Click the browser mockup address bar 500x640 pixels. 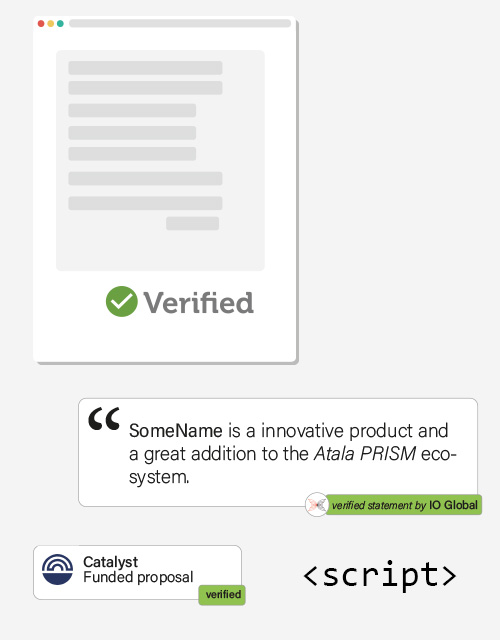(180, 23)
